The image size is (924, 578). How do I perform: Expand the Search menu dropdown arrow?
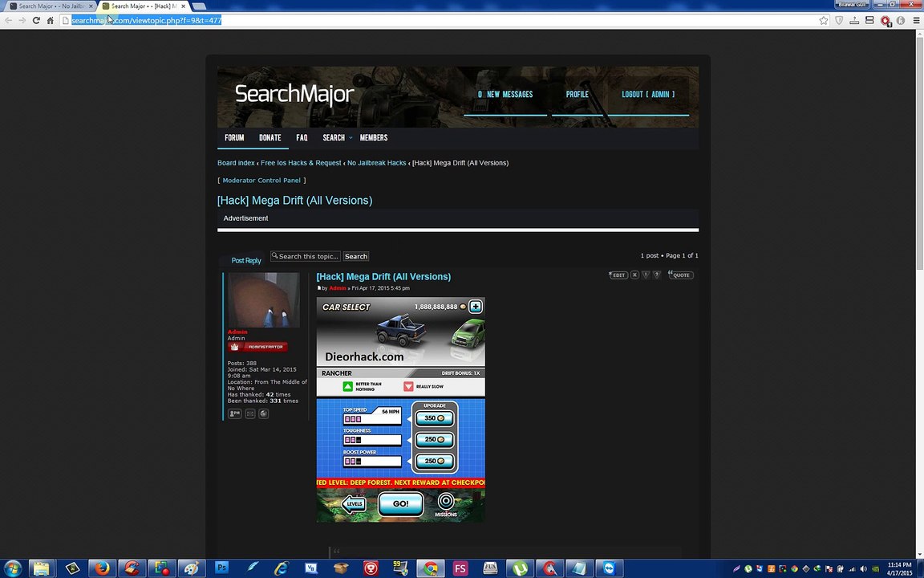[x=351, y=138]
